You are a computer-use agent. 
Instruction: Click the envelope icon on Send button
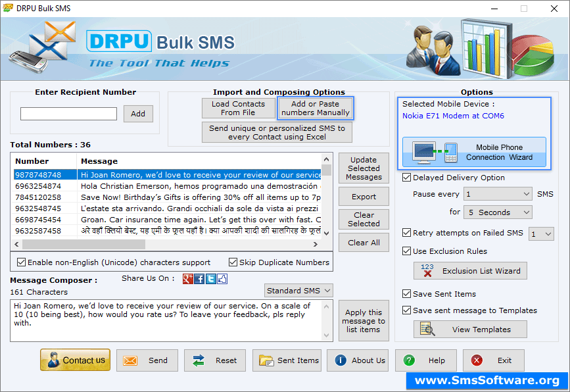click(130, 360)
